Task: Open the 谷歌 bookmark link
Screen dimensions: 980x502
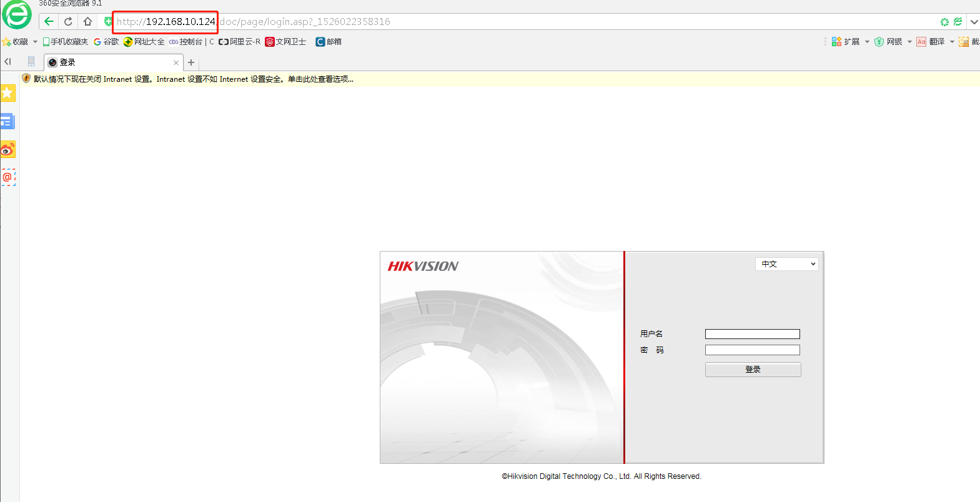Action: tap(106, 42)
